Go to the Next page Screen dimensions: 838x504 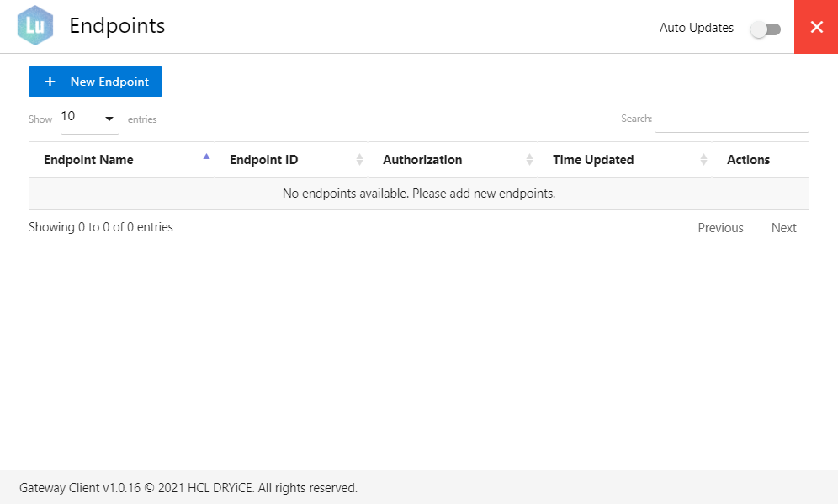(783, 227)
